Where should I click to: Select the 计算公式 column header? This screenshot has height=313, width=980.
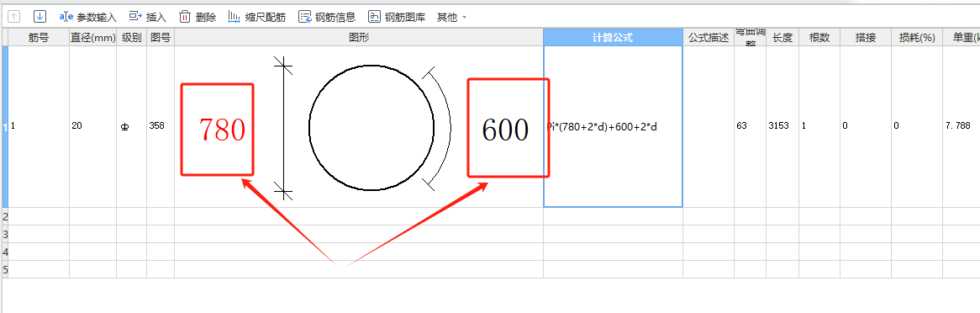[x=613, y=38]
